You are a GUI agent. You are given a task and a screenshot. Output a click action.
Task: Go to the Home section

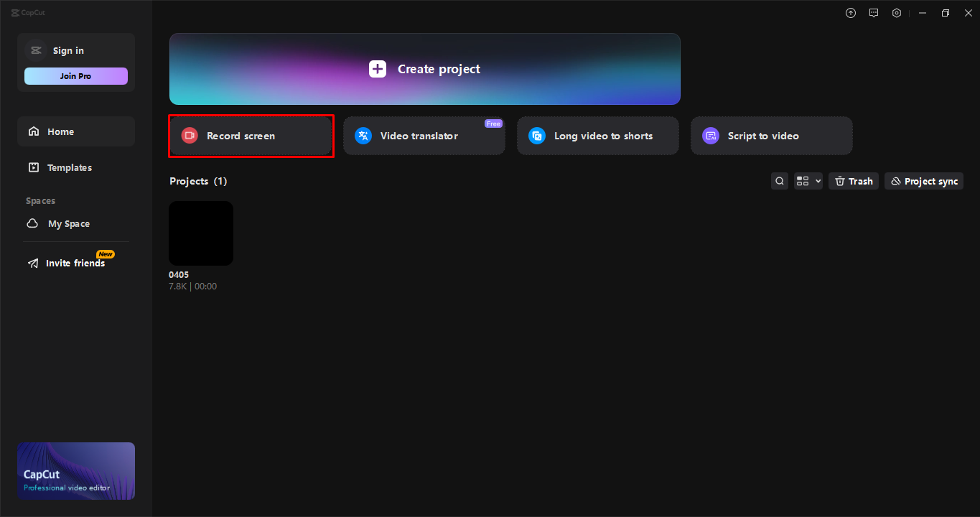point(60,131)
